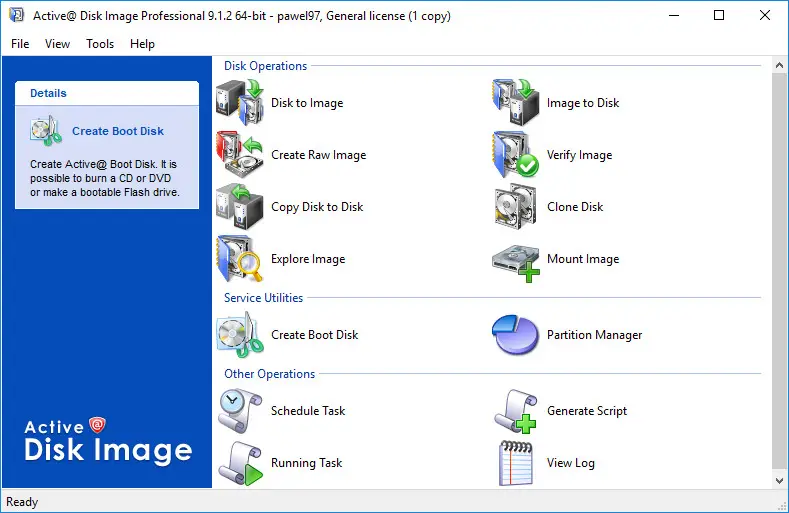
Task: Click the Clone Disk hard drives icon
Action: [x=516, y=207]
